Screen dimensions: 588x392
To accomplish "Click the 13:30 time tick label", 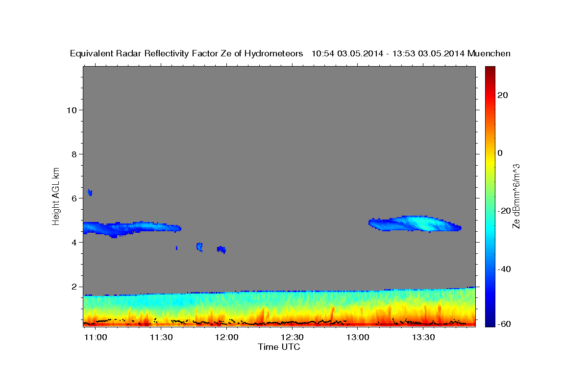I will [424, 338].
